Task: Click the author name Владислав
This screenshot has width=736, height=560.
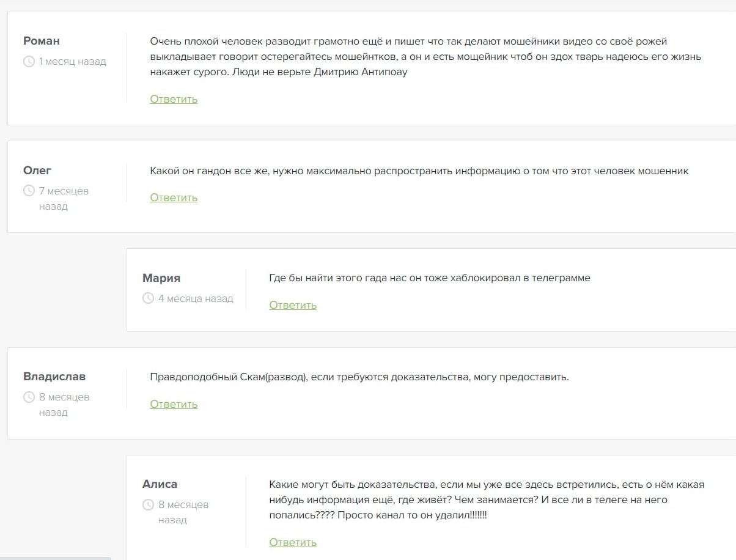Action: [54, 376]
